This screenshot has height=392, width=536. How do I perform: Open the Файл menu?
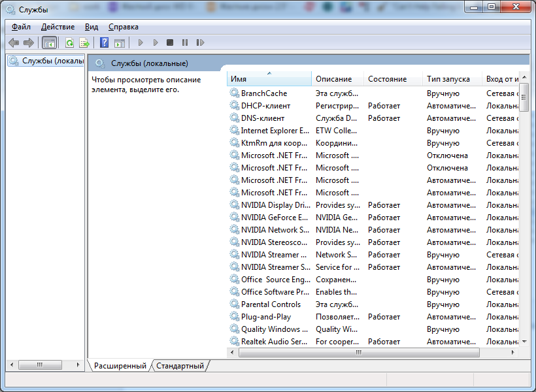click(x=21, y=27)
